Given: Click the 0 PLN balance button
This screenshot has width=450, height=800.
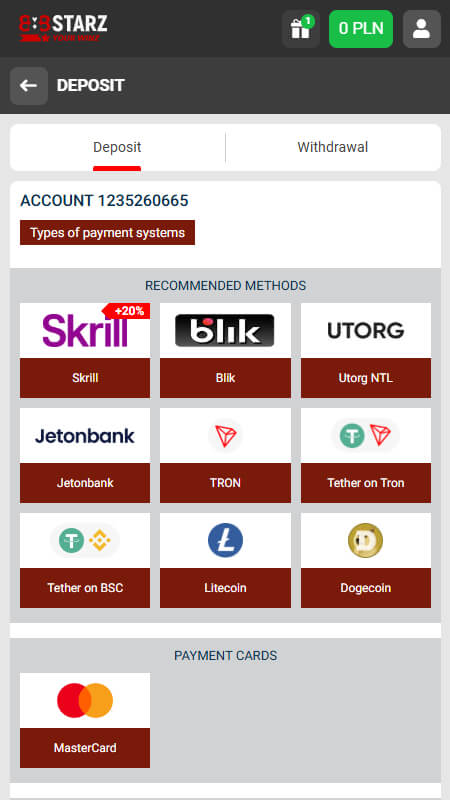Looking at the screenshot, I should coord(361,29).
